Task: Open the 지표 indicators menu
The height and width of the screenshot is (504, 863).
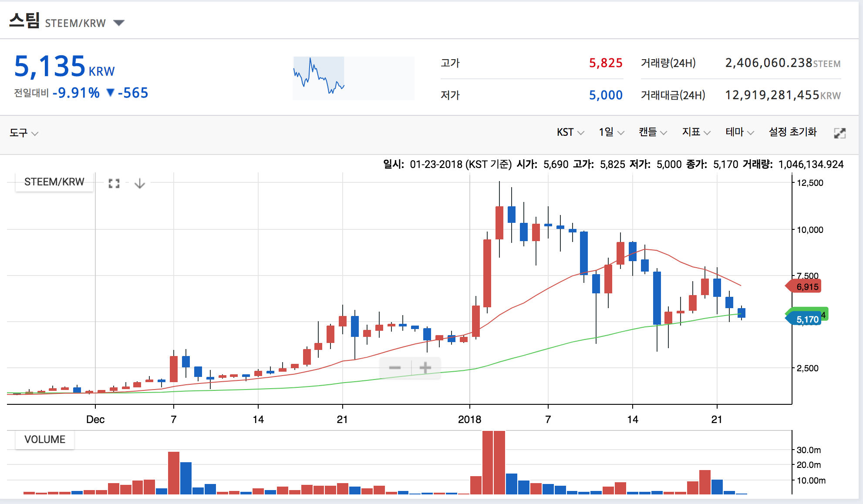Action: coord(696,132)
